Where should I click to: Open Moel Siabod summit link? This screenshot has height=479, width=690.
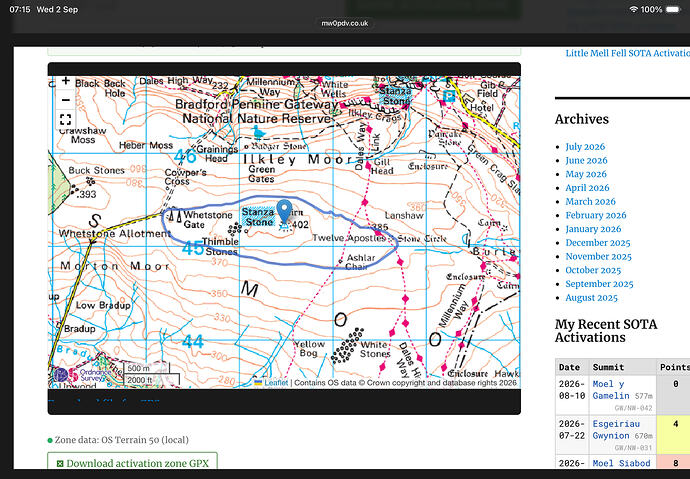[621, 463]
